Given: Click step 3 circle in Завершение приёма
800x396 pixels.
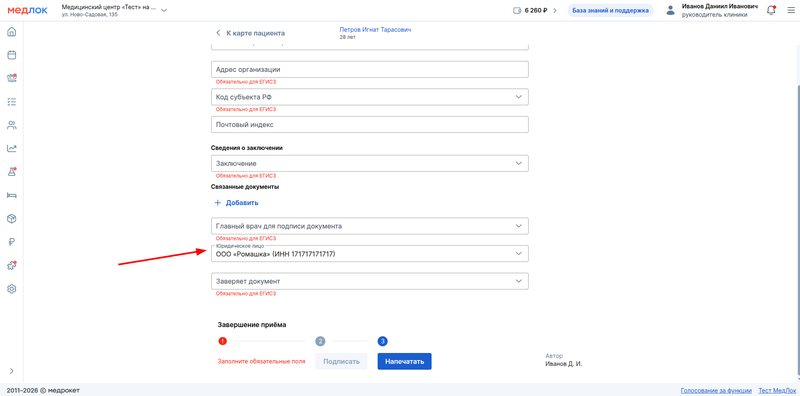Looking at the screenshot, I should point(383,341).
